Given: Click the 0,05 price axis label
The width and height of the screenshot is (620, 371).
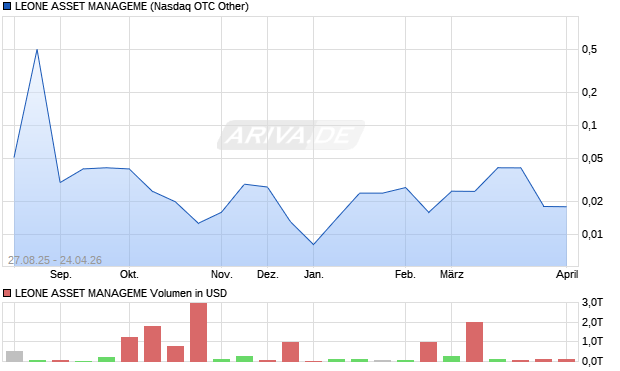Looking at the screenshot, I should coord(592,159).
